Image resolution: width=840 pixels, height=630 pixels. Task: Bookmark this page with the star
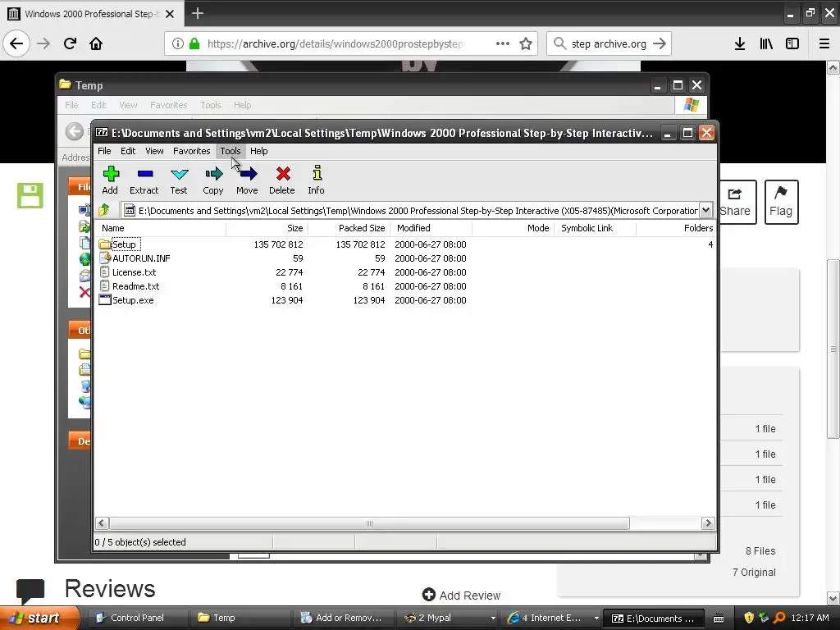pos(526,44)
